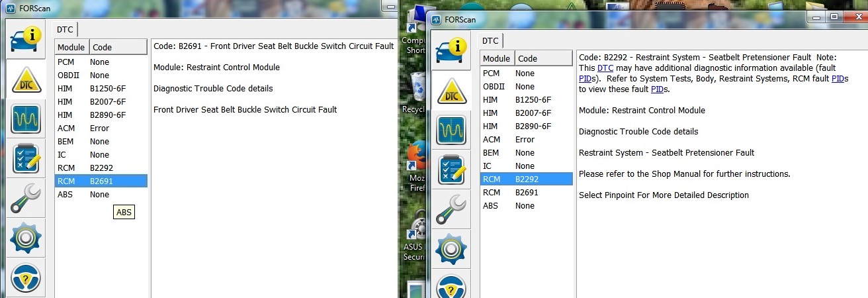Viewport: 868px width, 298px height.
Task: Open oscilloscope dashboard icon in left window
Action: (x=26, y=119)
